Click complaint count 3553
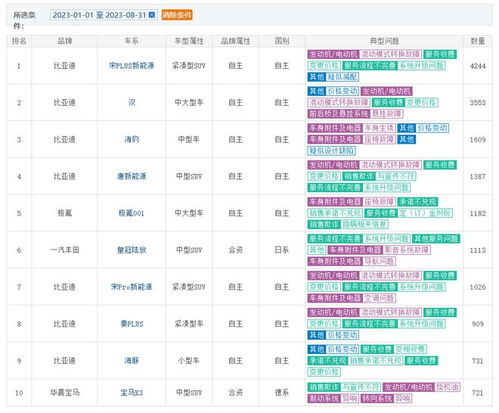The height and width of the screenshot is (413, 499). [478, 103]
